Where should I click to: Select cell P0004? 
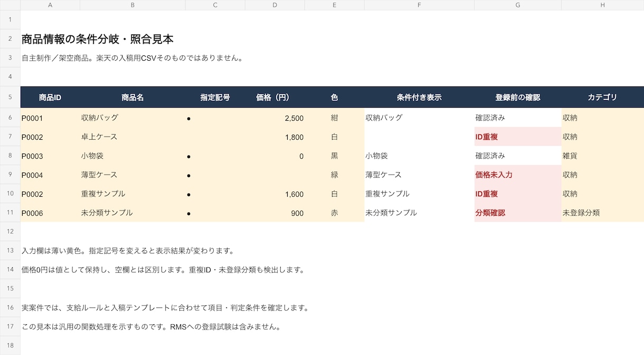click(x=50, y=175)
